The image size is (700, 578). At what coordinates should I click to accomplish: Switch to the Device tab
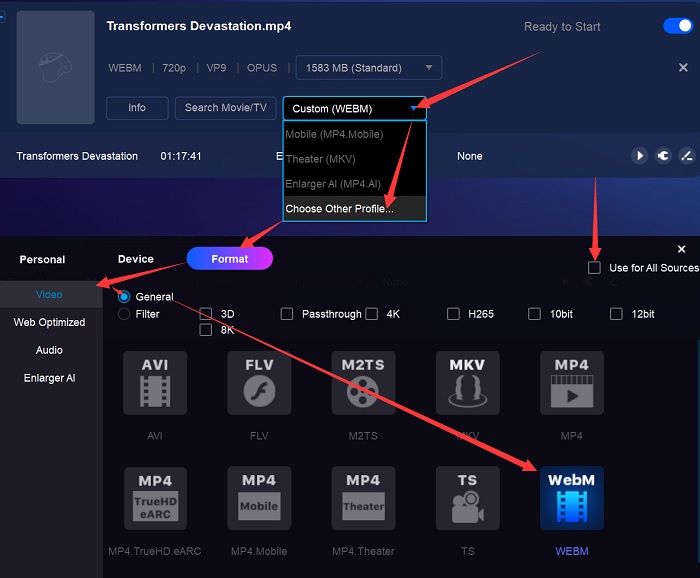click(x=136, y=259)
